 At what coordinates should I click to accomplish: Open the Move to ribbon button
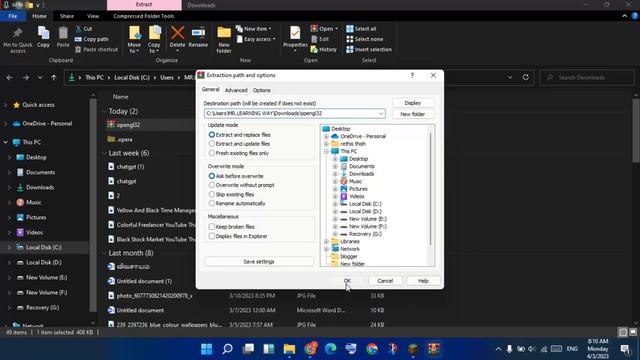134,40
